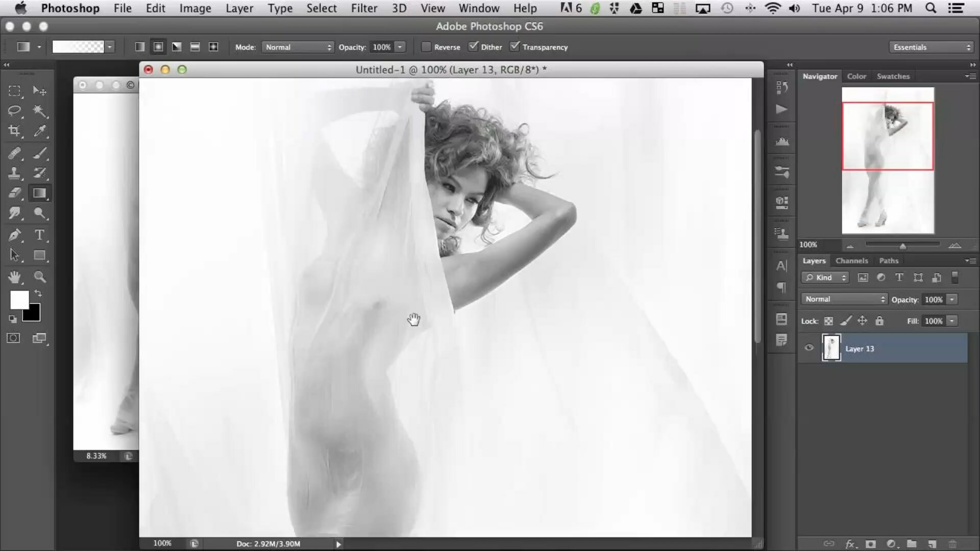This screenshot has width=980, height=551.
Task: Delete layer trash button
Action: (x=952, y=544)
